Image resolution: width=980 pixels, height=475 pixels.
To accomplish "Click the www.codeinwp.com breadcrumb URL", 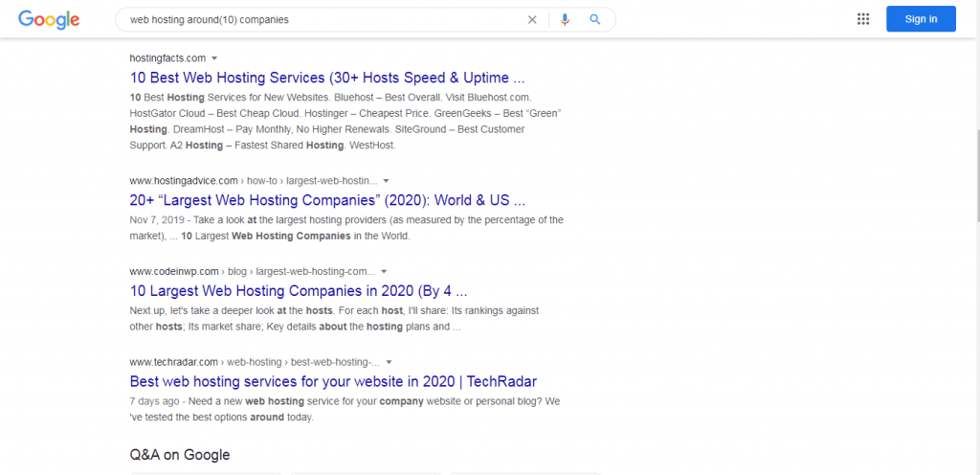I will pos(253,271).
